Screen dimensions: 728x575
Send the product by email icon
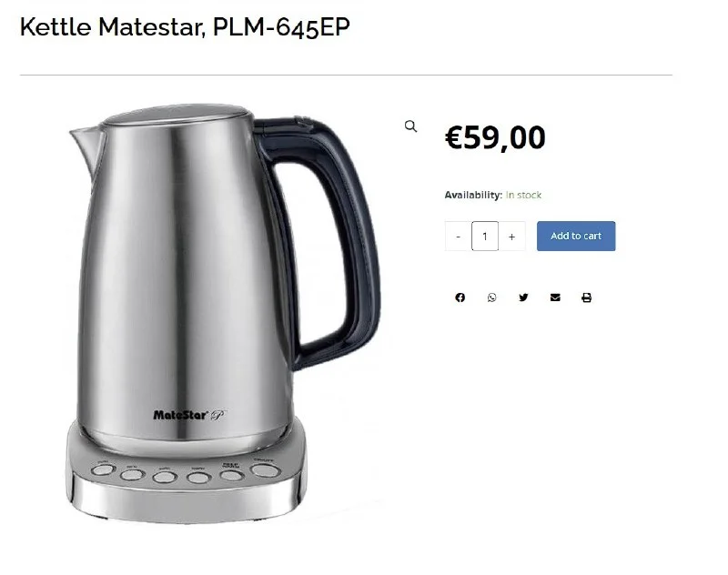click(x=555, y=298)
